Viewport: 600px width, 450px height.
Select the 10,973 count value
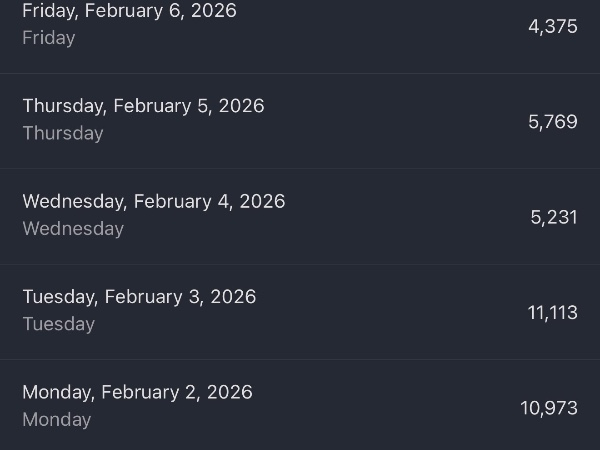point(549,408)
